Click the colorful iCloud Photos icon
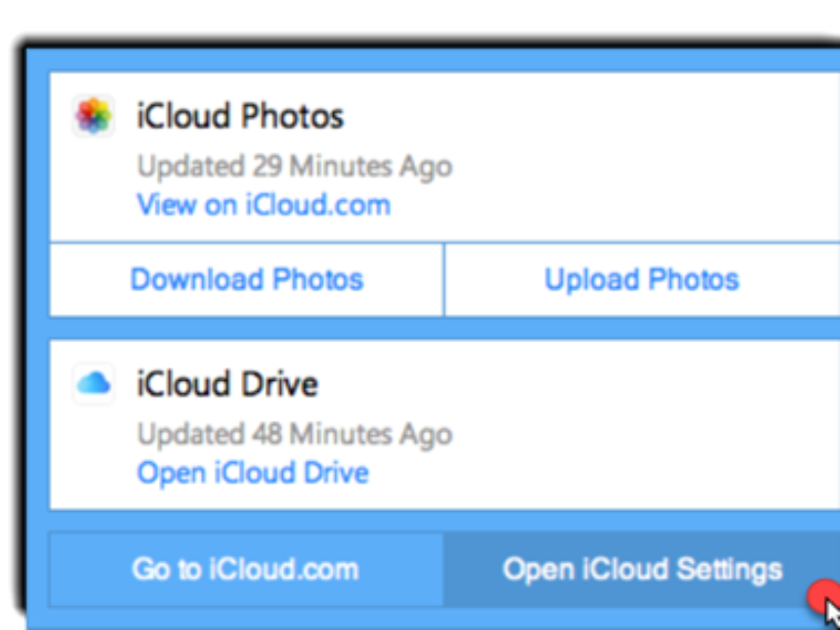The image size is (840, 630). click(93, 116)
